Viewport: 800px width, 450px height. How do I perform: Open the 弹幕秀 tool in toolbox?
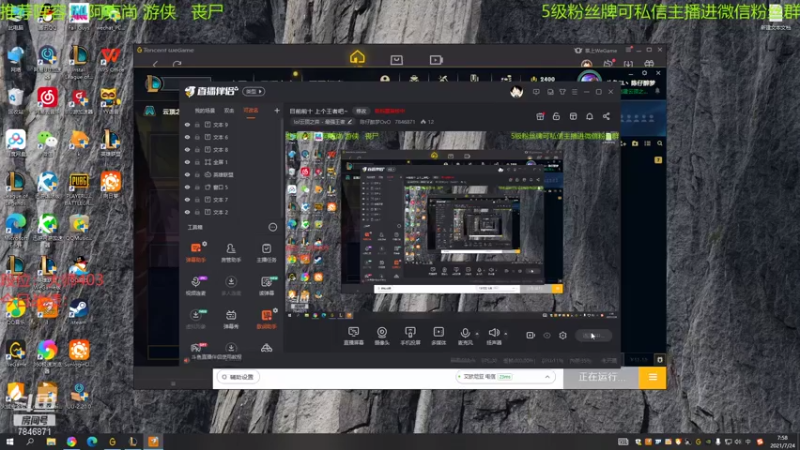(231, 319)
